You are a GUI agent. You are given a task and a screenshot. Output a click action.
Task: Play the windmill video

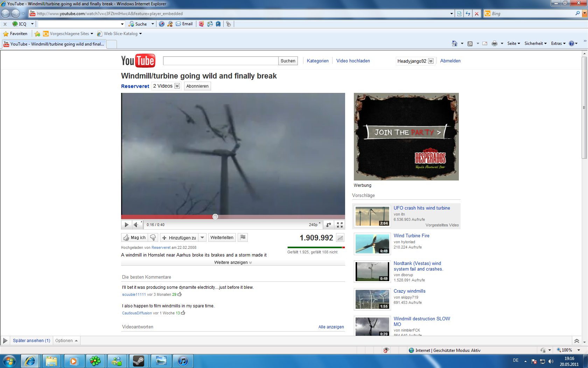(x=126, y=225)
